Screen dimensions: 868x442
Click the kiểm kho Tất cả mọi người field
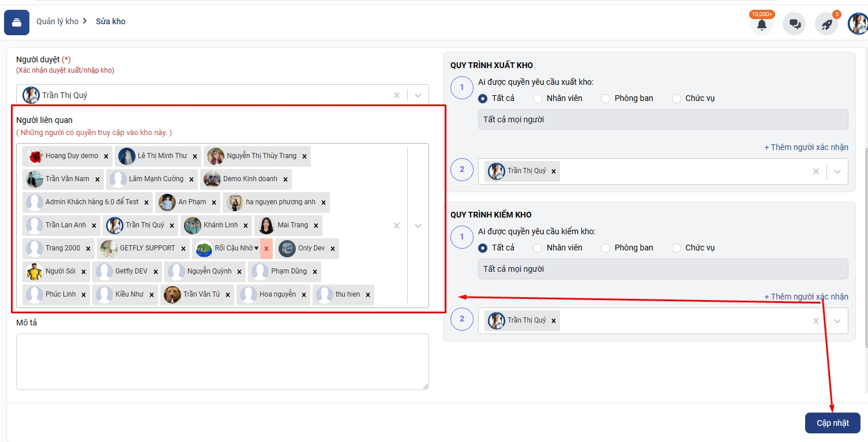coord(663,269)
